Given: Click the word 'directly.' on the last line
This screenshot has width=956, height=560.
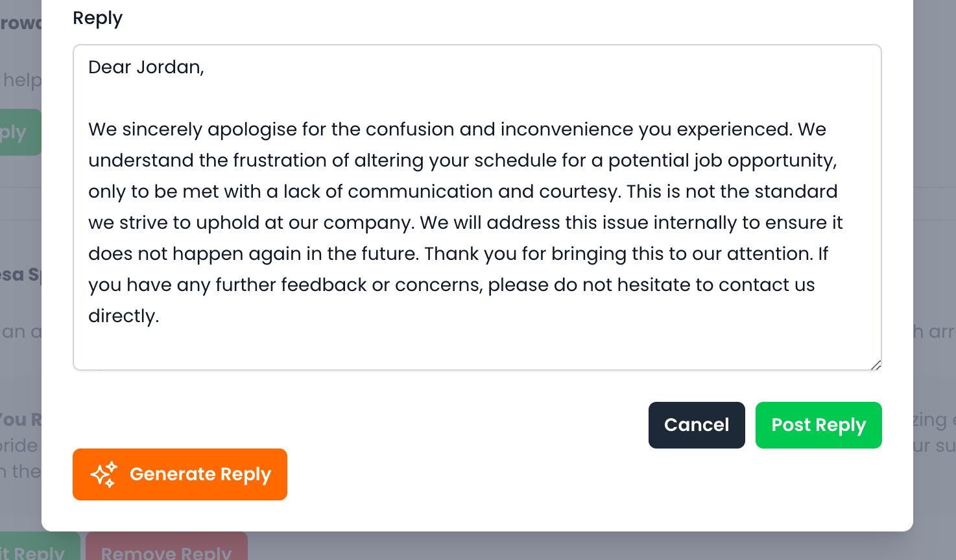Looking at the screenshot, I should [123, 316].
